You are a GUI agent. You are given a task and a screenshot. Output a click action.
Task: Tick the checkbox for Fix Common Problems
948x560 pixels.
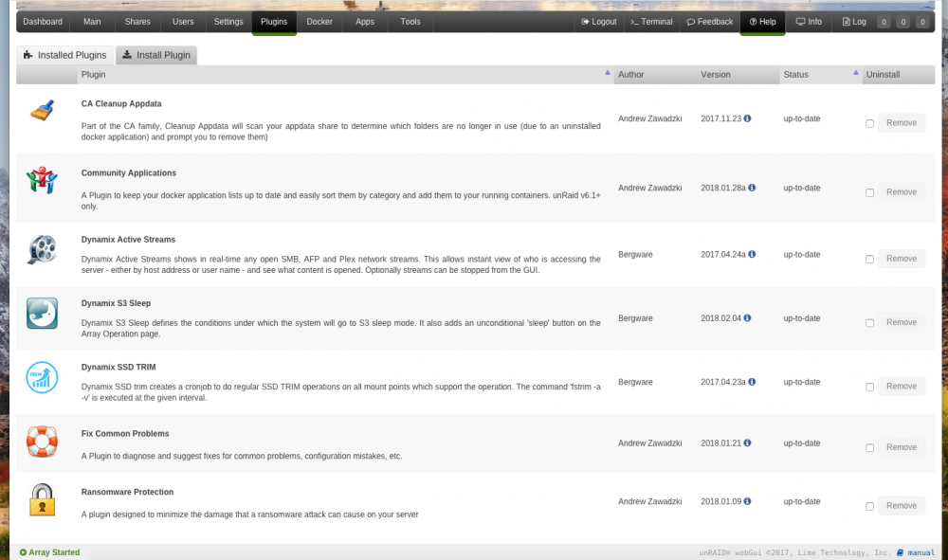[869, 447]
